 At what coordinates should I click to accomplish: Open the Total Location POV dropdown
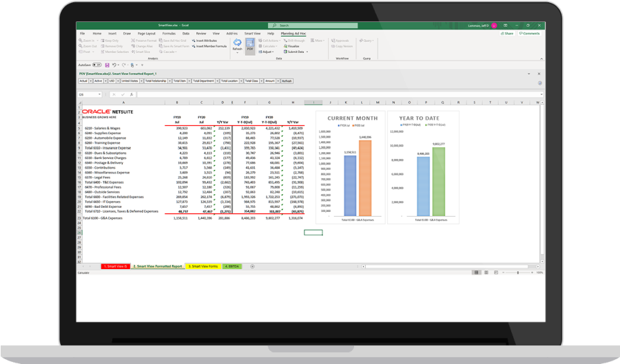(x=241, y=81)
